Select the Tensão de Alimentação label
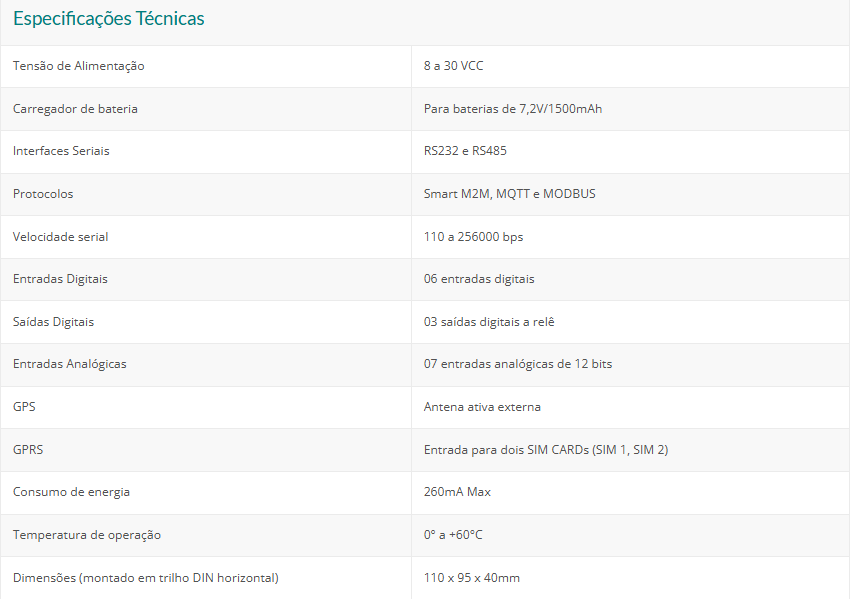This screenshot has height=599, width=852. point(79,66)
